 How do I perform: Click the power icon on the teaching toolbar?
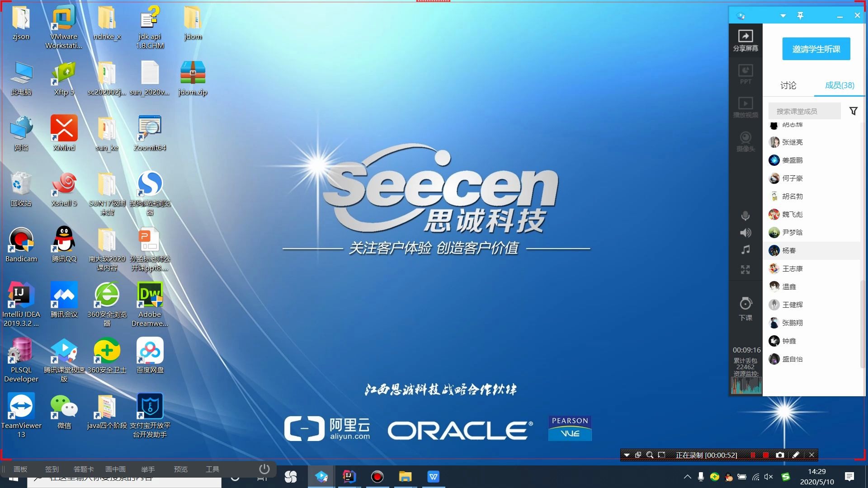coord(264,469)
